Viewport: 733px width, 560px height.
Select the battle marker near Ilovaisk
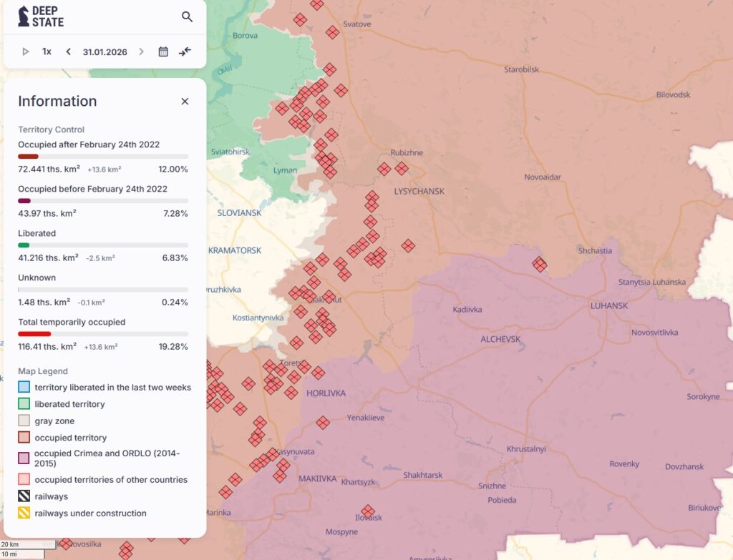369,511
